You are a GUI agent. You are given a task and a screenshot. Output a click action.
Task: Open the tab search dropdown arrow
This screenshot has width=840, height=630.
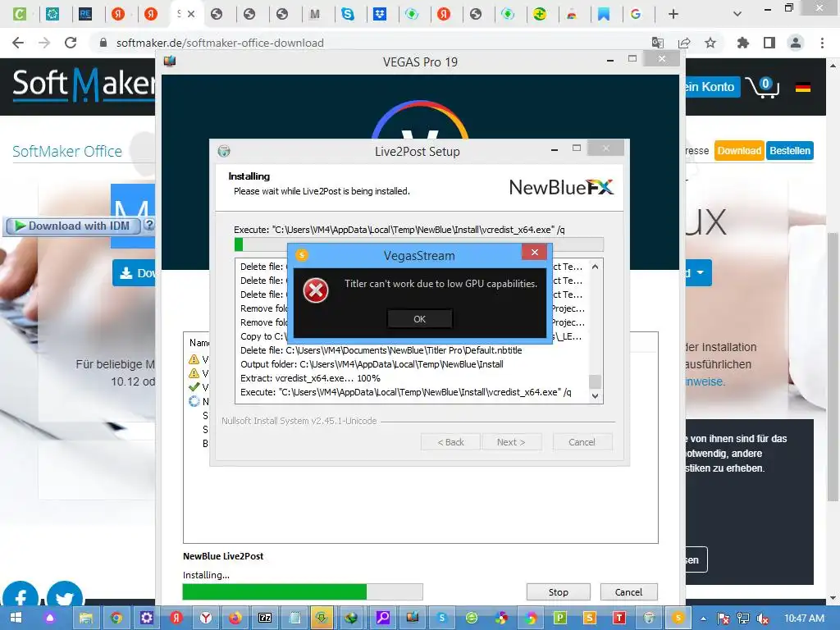737,14
